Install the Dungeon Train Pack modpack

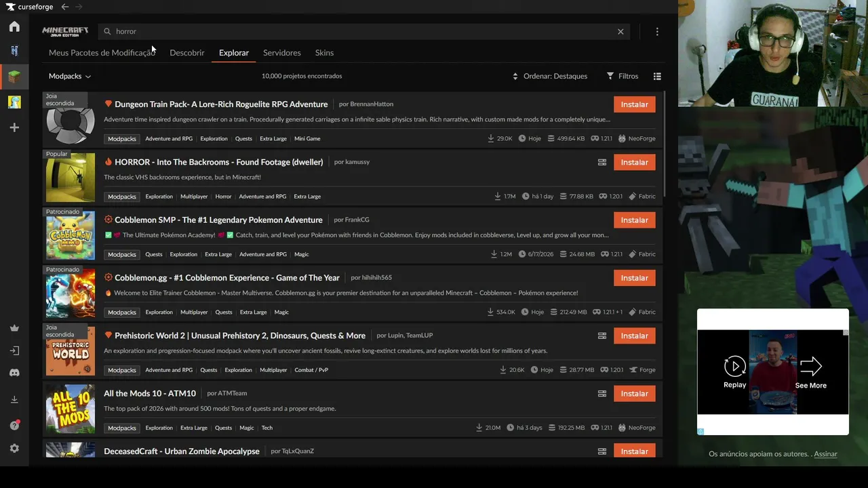[x=635, y=104]
